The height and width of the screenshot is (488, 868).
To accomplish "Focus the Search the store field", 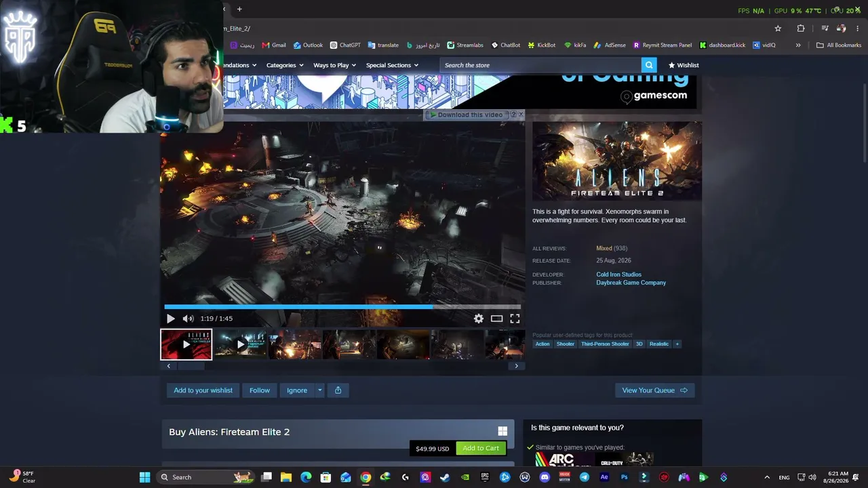I will point(540,65).
